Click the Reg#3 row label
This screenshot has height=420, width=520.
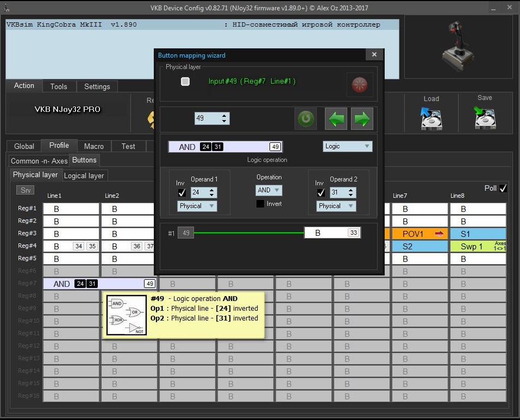point(27,234)
